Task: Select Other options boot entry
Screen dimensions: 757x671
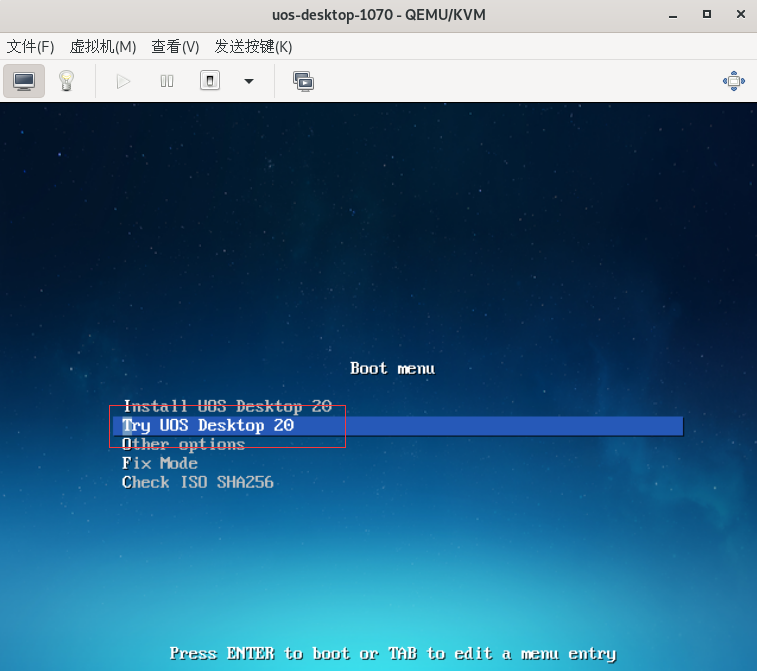Action: tap(183, 444)
